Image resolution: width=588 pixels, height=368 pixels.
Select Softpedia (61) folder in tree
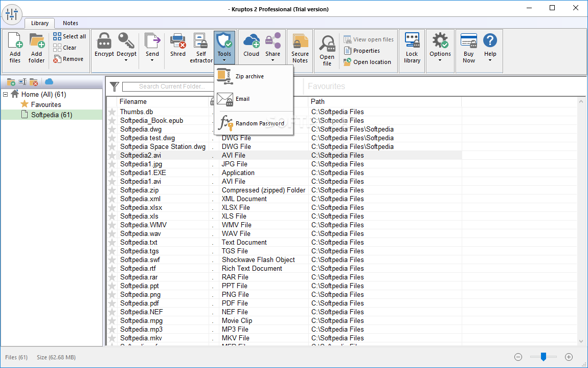point(51,115)
